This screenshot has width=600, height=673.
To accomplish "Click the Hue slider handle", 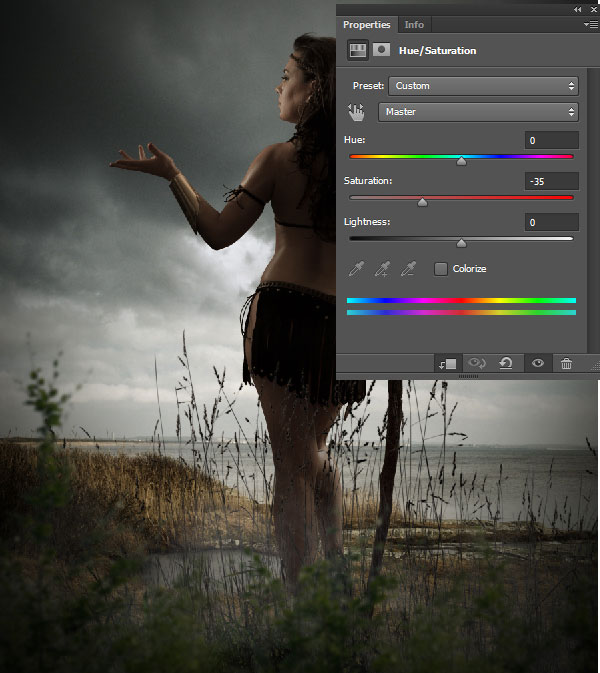I will tap(461, 161).
